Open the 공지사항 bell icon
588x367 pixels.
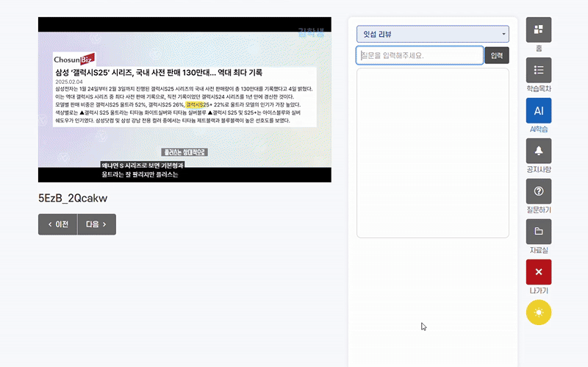539,151
